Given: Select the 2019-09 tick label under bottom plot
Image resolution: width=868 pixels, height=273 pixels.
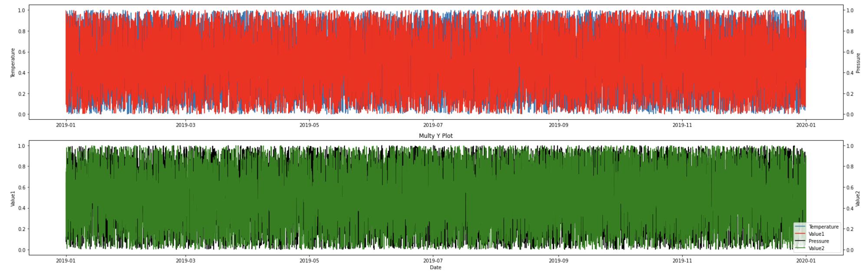Looking at the screenshot, I should [559, 260].
